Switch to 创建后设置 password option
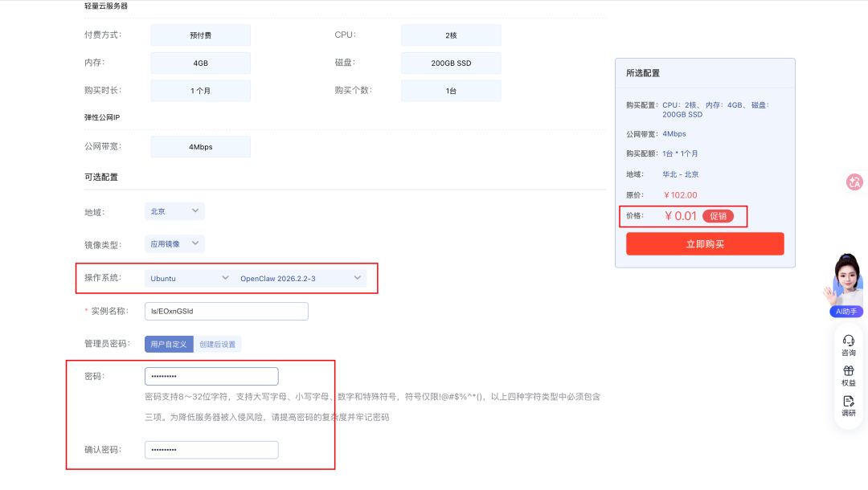This screenshot has width=868, height=490. point(217,344)
